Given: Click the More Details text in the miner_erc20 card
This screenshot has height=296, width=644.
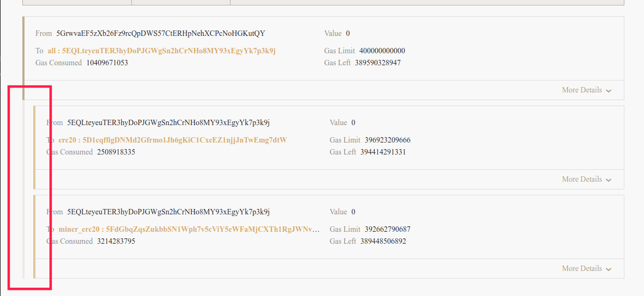Looking at the screenshot, I should pyautogui.click(x=581, y=268).
